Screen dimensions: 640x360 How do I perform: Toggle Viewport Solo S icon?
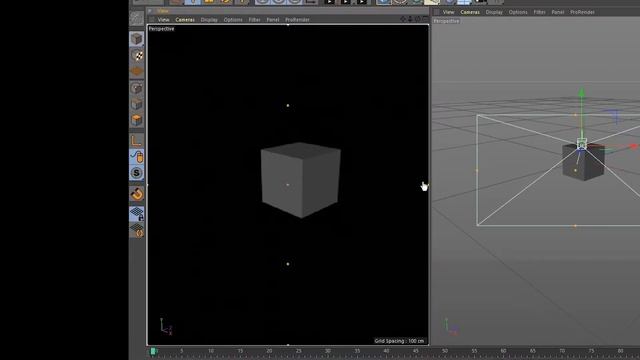(137, 173)
